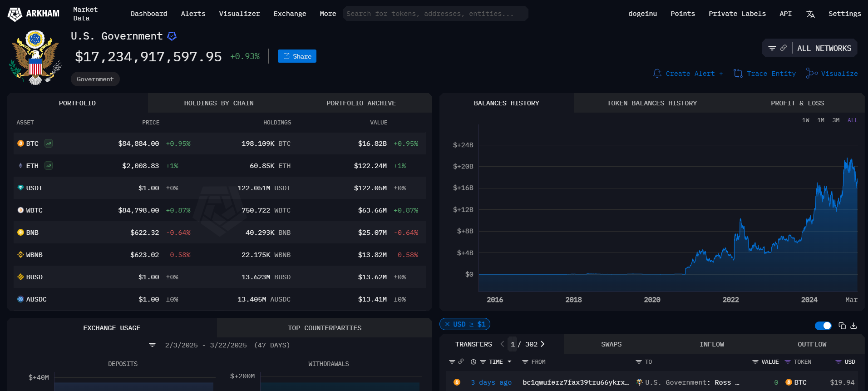
Task: Switch to Token Balances History tab
Action: tap(652, 103)
